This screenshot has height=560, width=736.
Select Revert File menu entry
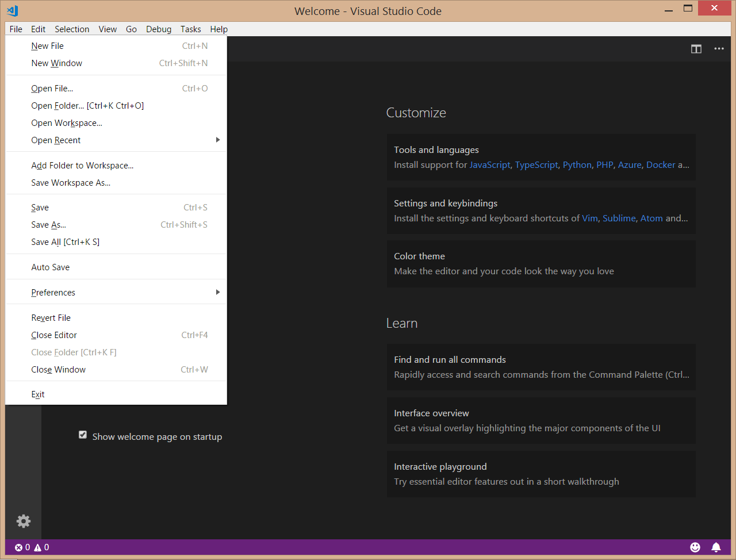(116, 318)
